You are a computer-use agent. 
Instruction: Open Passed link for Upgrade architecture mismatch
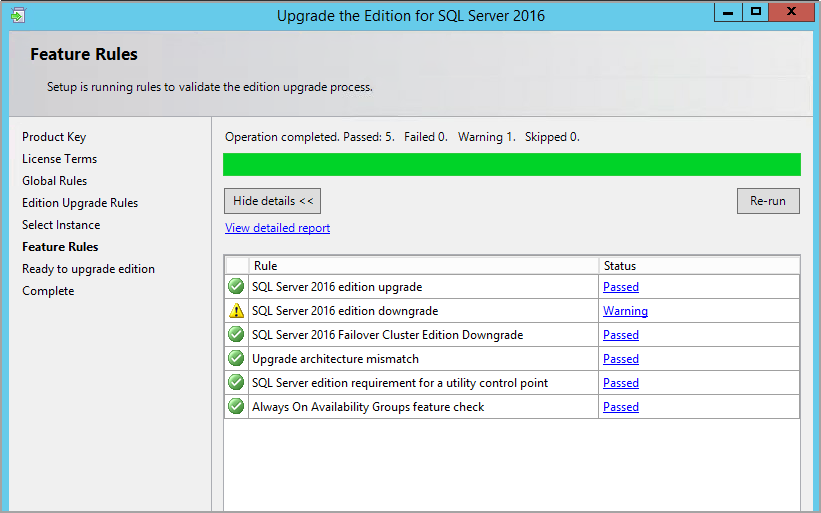[620, 359]
